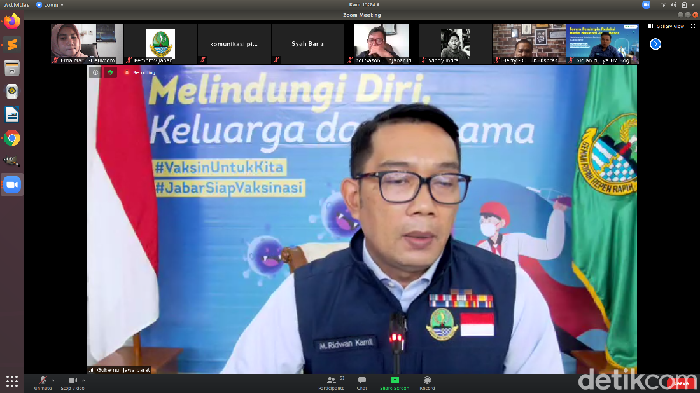Click the green encryption shield icon
The height and width of the screenshot is (393, 700).
coord(110,72)
